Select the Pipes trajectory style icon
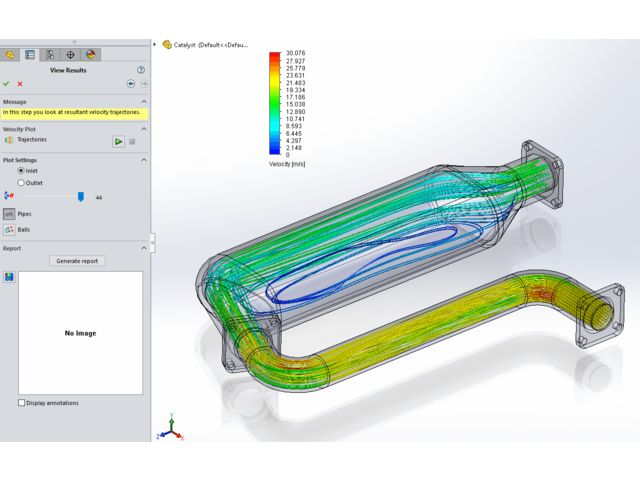 click(10, 214)
